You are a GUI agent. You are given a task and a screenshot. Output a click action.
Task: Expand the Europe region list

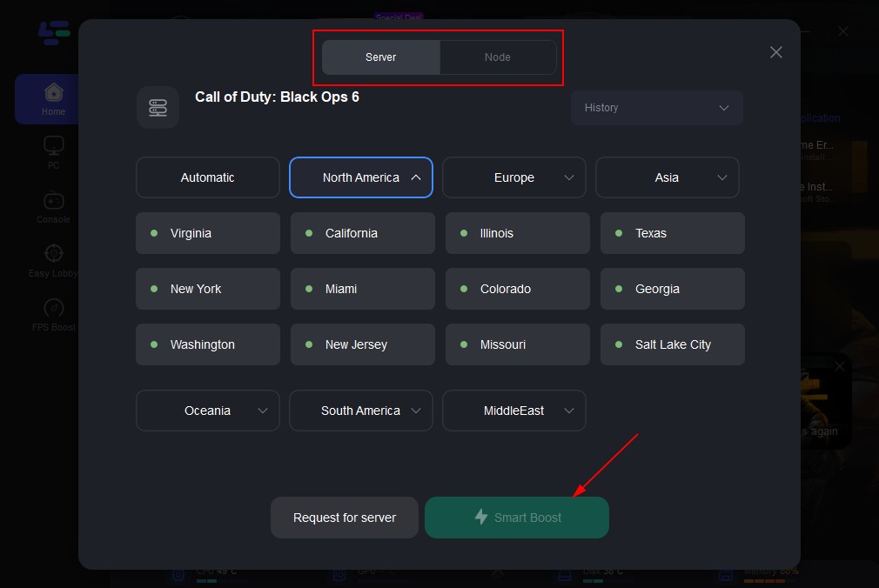click(514, 177)
